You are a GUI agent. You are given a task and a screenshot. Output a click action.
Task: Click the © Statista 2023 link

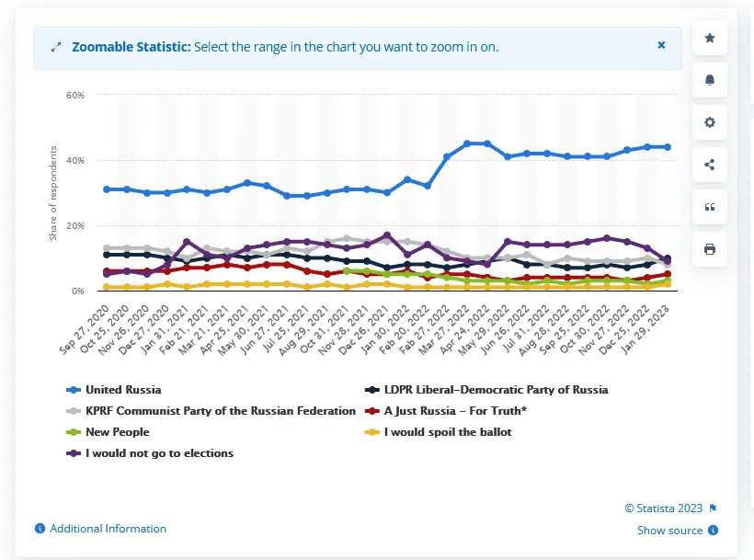point(663,508)
